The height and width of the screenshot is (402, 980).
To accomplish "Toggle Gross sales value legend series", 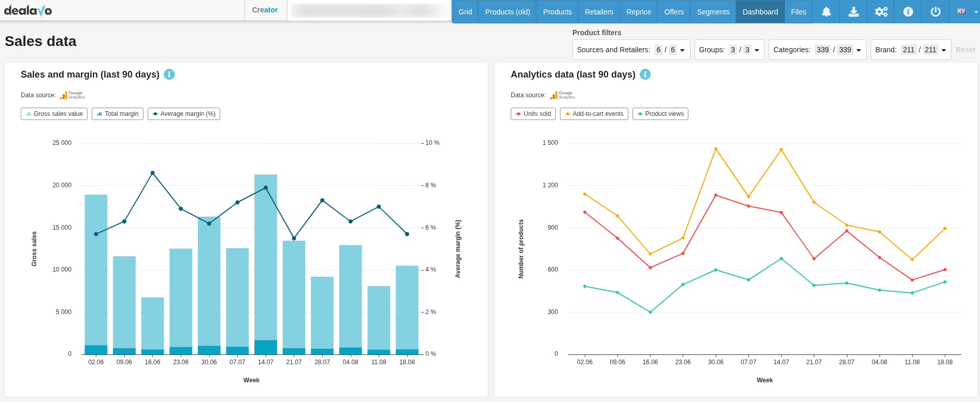I will click(54, 114).
